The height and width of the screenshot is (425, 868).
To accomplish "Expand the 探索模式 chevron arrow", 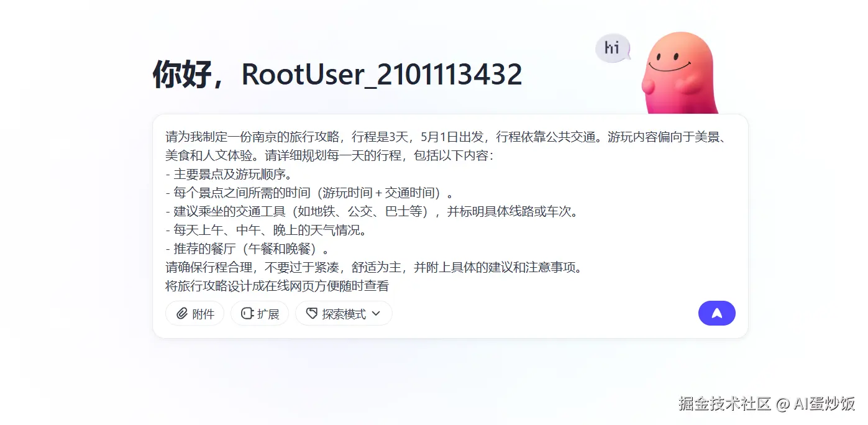I will tap(375, 314).
